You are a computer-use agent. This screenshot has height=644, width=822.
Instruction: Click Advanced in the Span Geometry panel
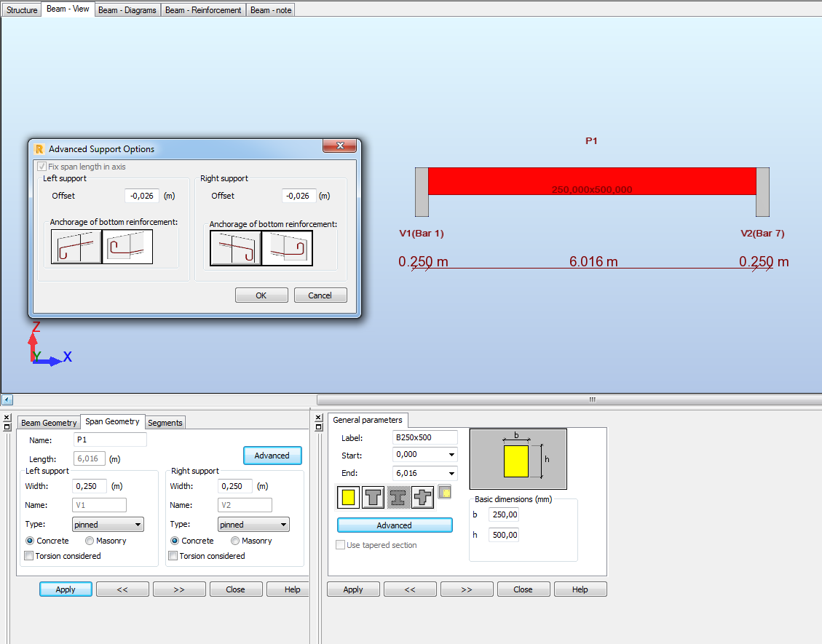tap(272, 455)
